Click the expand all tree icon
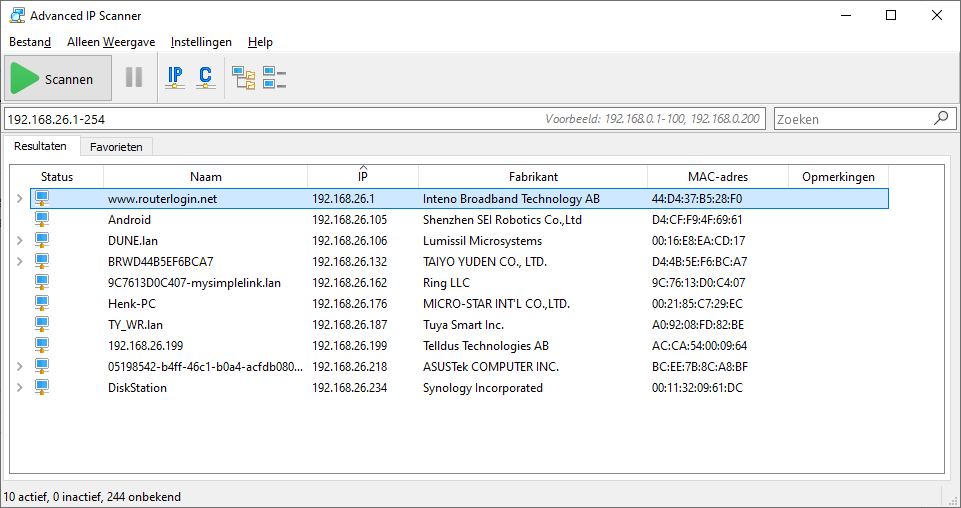Image resolution: width=961 pixels, height=508 pixels. (x=243, y=78)
